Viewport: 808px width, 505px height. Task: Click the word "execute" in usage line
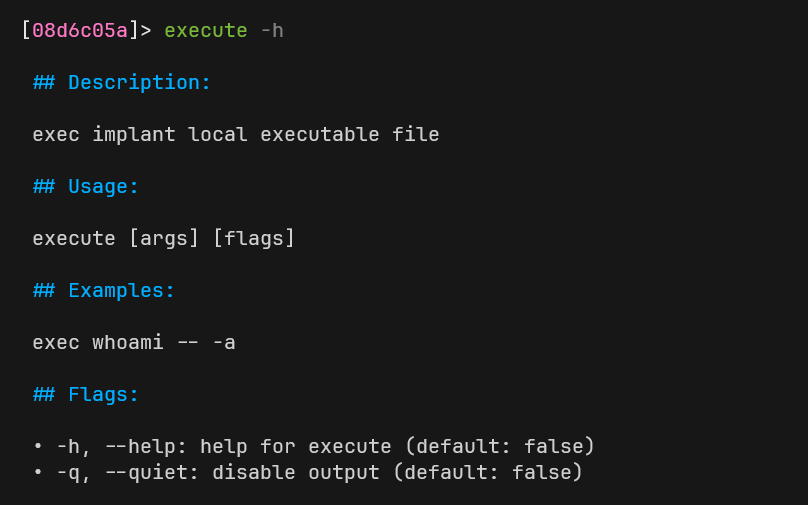(x=74, y=239)
